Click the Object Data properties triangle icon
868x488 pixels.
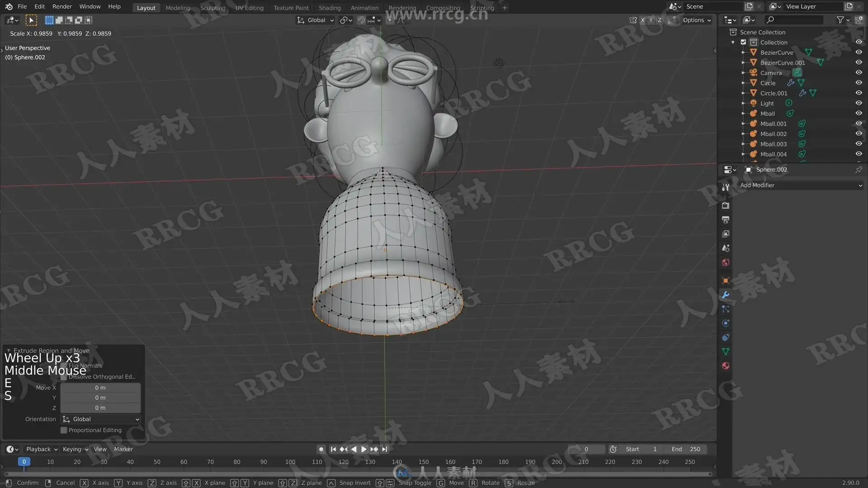[726, 352]
